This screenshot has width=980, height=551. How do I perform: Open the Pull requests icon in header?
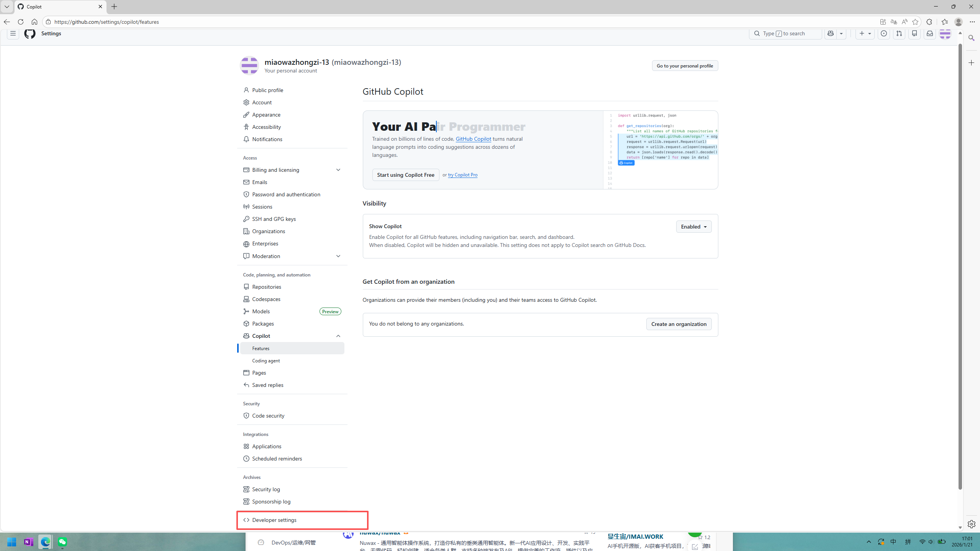[x=899, y=34]
